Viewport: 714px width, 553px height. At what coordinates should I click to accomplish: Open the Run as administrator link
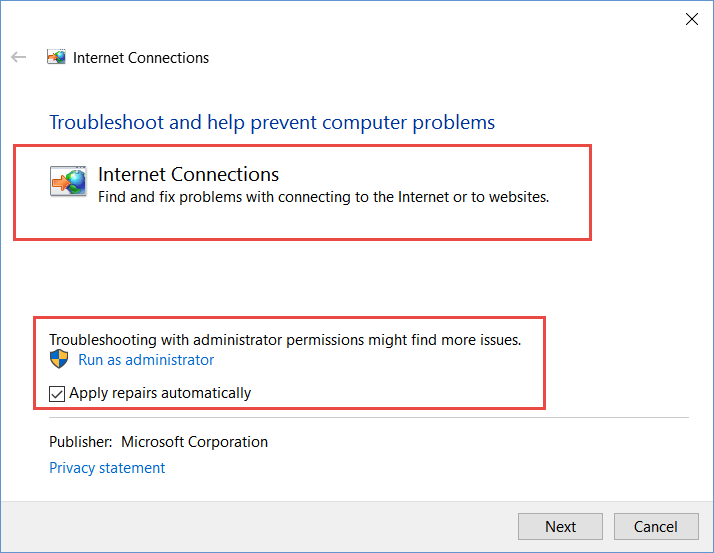[x=146, y=360]
